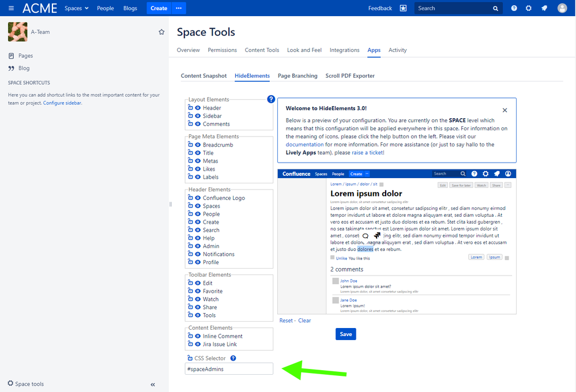Click the lock icon beside CSS Selector
Viewport: 576px width, 392px height.
(190, 358)
